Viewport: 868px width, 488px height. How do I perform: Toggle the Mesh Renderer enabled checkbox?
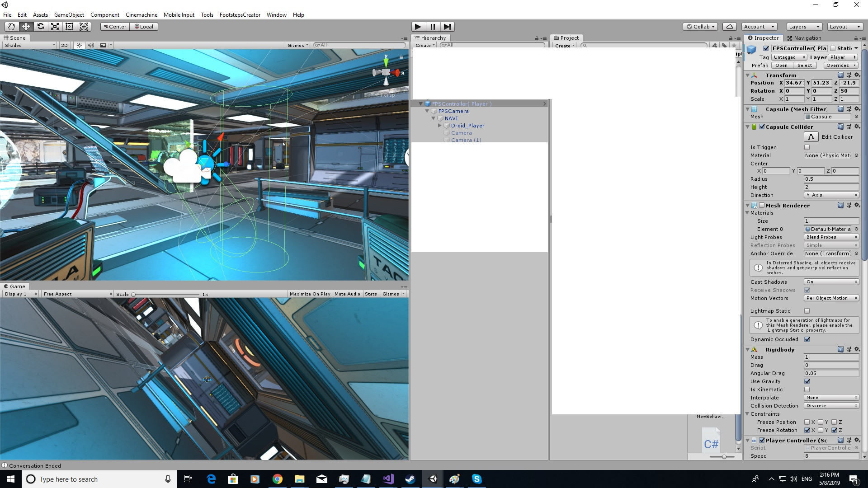tap(762, 206)
